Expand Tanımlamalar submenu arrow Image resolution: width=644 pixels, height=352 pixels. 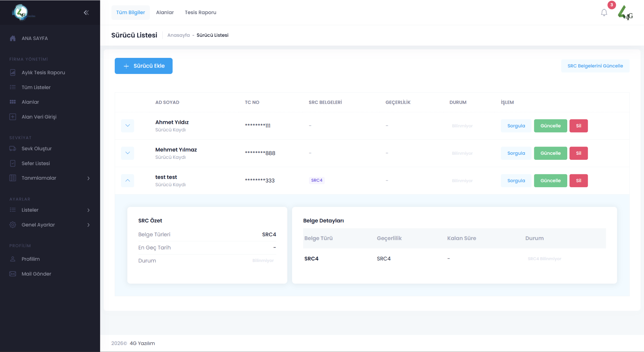(88, 178)
